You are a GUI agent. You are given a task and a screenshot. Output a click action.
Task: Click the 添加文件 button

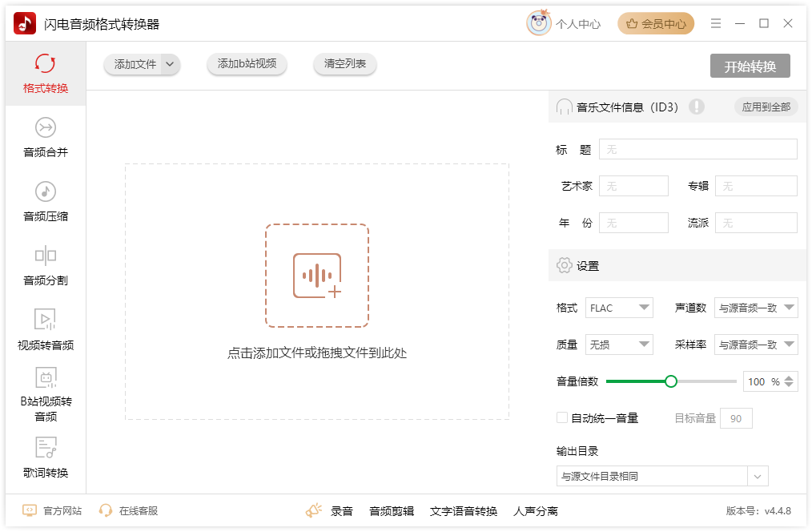pyautogui.click(x=135, y=64)
